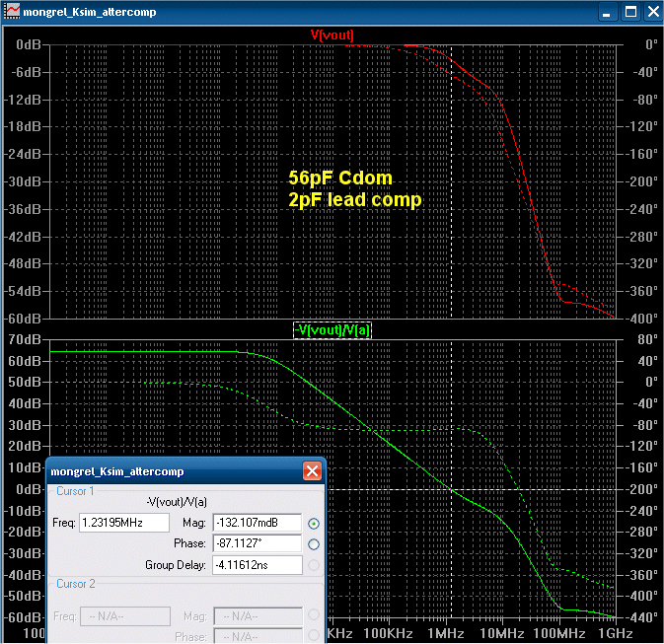This screenshot has width=664, height=644.
Task: Click the '2pF lead comp' annotation text
Action: pos(355,199)
